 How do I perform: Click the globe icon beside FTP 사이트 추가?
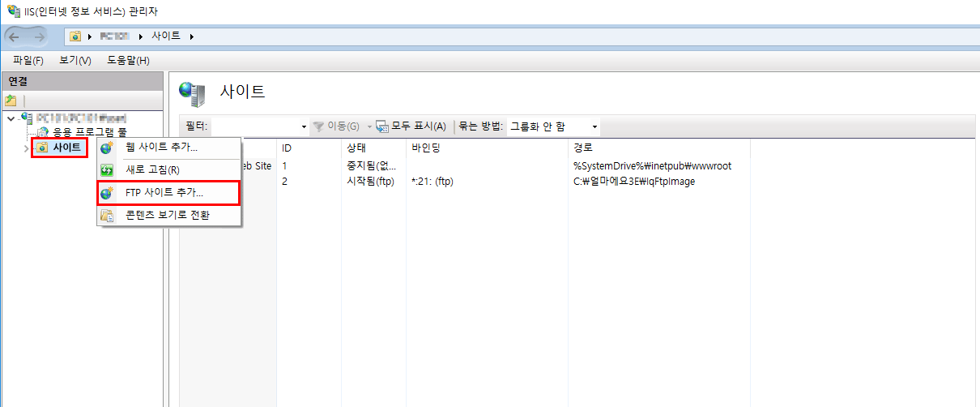[x=107, y=193]
